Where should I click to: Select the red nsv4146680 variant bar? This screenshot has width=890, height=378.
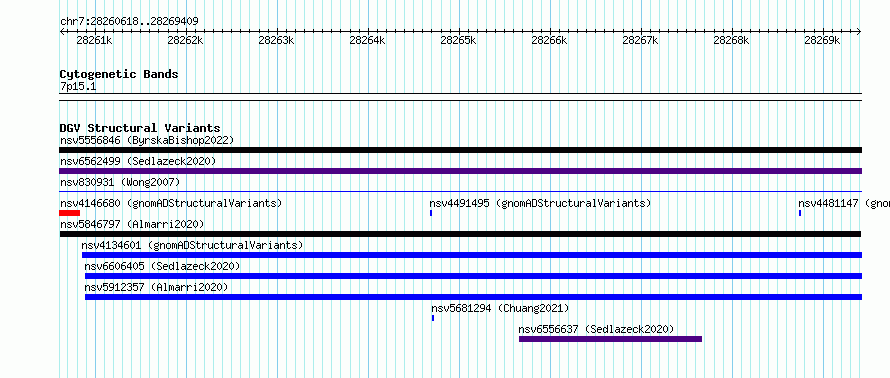point(69,213)
